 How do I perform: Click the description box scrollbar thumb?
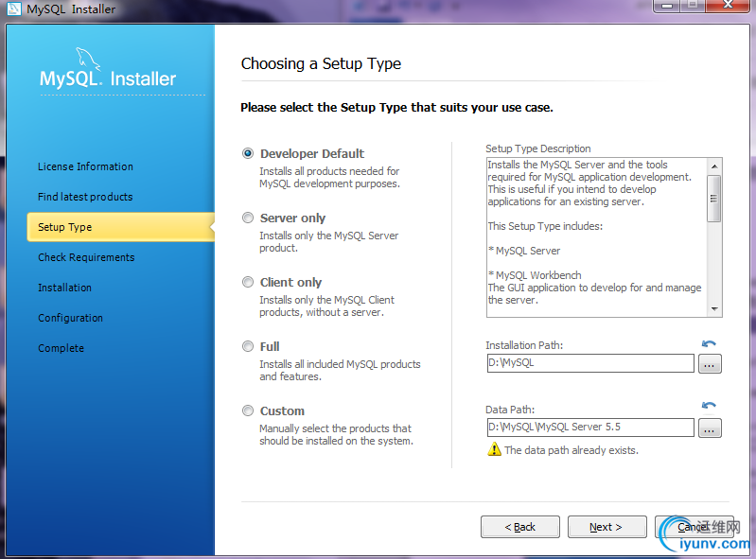(x=714, y=199)
